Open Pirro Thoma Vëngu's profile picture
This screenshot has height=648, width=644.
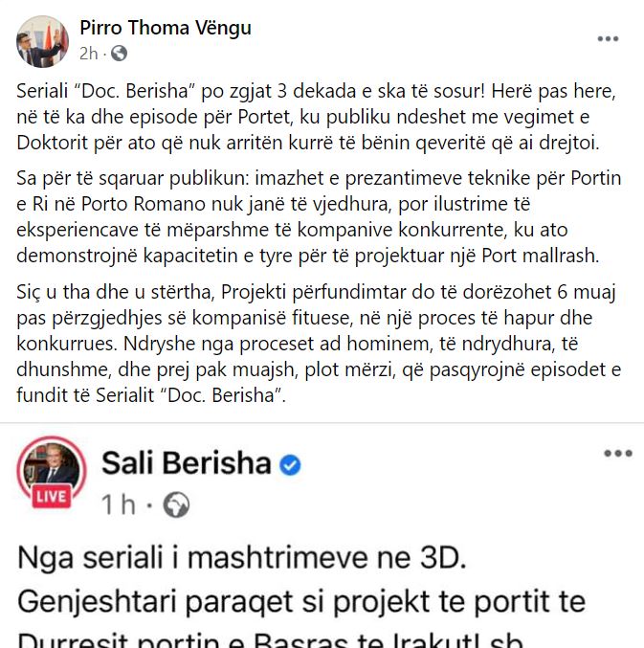click(42, 41)
